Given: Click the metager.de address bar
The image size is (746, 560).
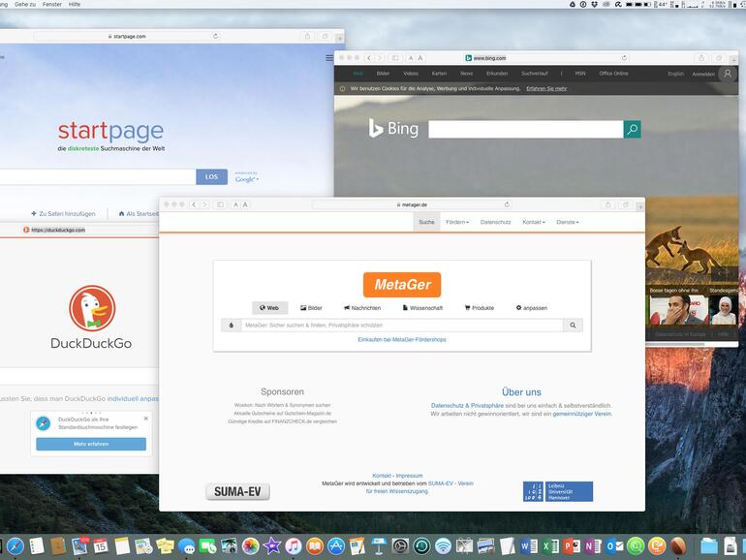Looking at the screenshot, I should click(412, 204).
